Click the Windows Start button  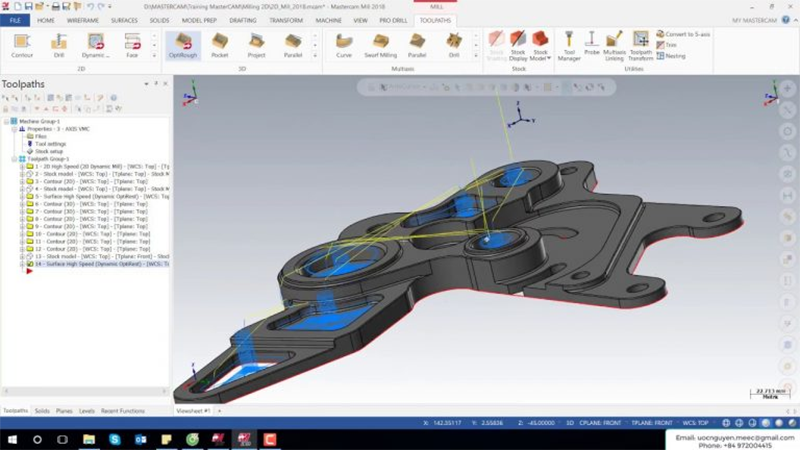click(x=12, y=438)
